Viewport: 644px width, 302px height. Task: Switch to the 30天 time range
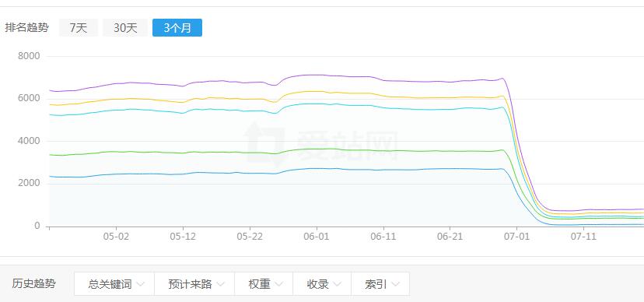[125, 28]
